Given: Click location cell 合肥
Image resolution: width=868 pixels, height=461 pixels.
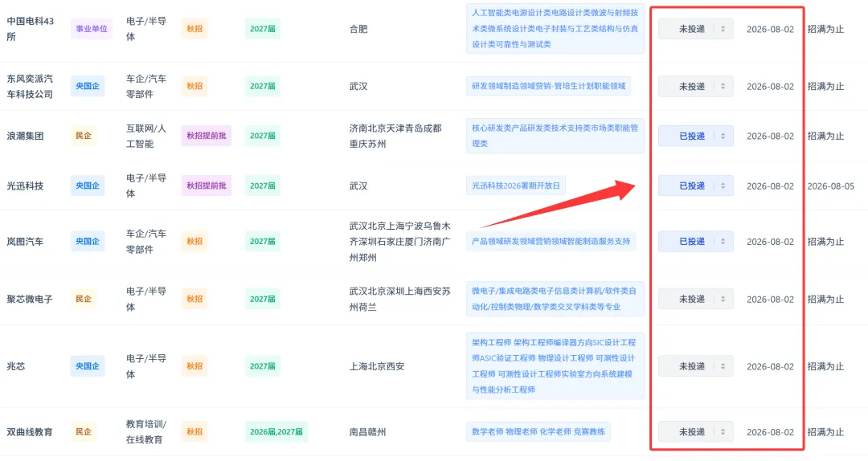Looking at the screenshot, I should click(358, 29).
